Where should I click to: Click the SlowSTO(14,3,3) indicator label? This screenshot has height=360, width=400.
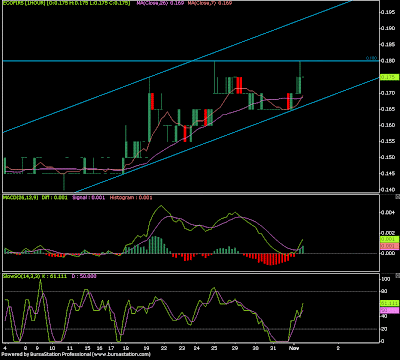(x=23, y=276)
